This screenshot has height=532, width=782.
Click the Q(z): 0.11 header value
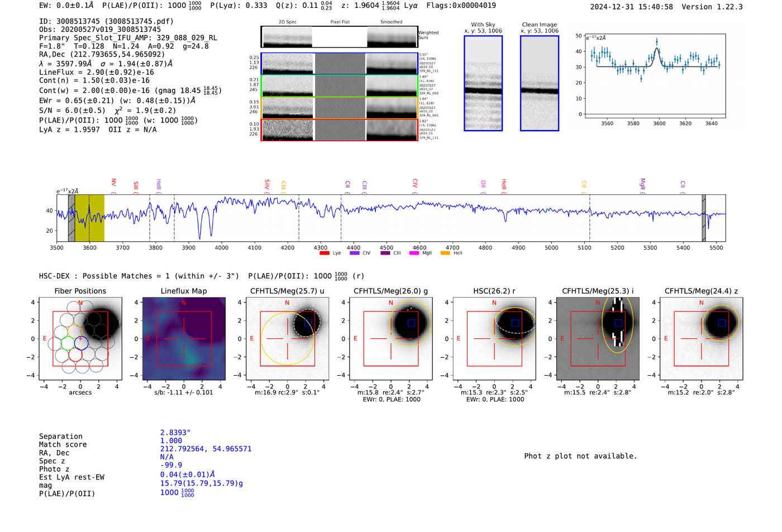[x=304, y=6]
